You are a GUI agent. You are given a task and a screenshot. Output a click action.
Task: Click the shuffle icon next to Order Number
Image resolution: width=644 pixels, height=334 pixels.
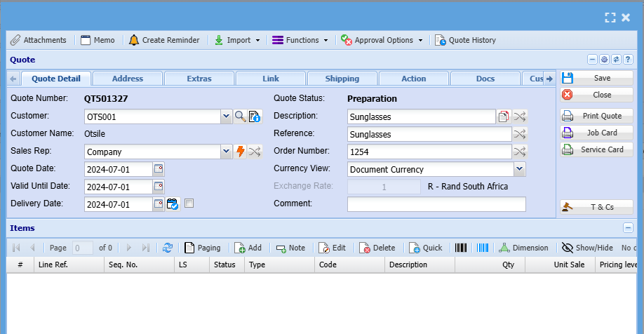519,152
